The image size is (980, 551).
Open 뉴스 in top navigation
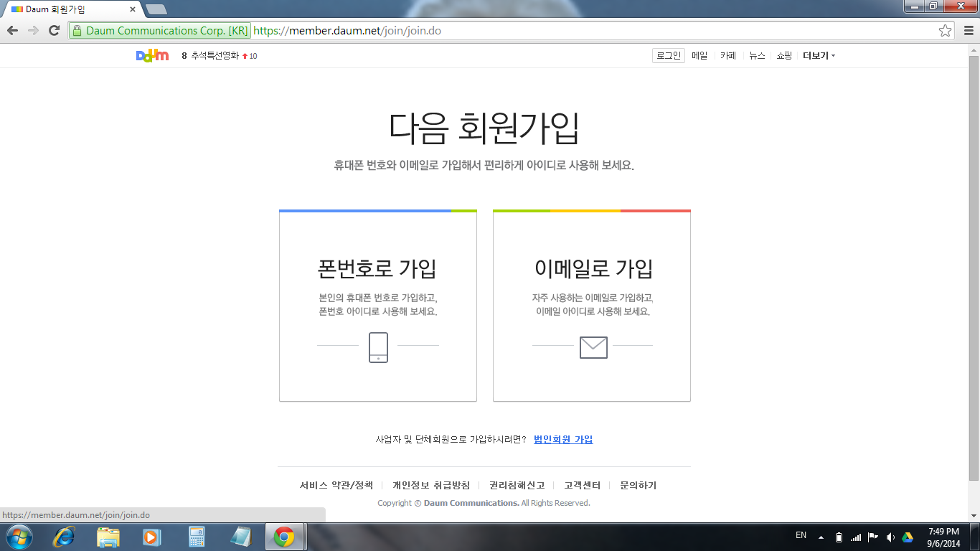coord(757,55)
